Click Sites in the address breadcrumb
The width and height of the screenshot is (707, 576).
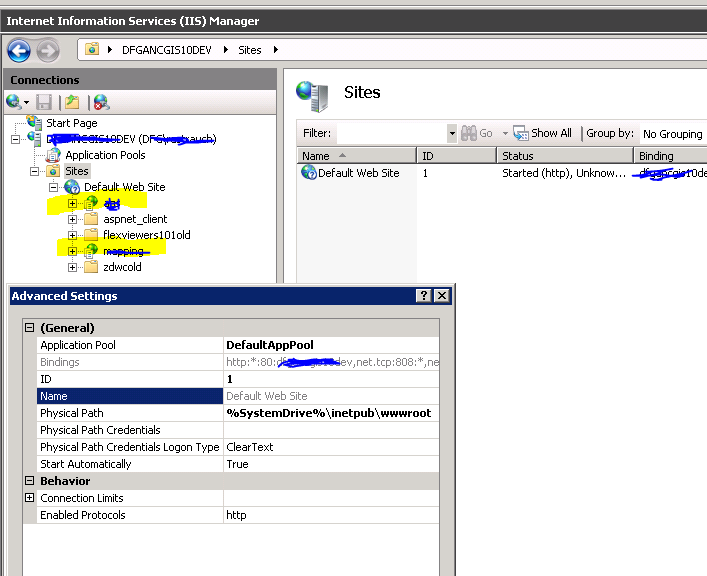250,50
